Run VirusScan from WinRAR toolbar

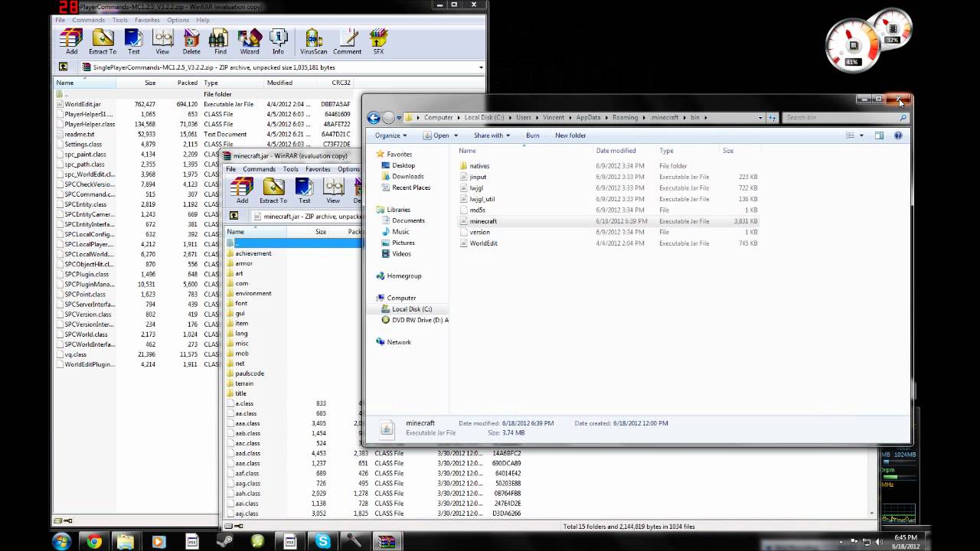click(x=313, y=42)
